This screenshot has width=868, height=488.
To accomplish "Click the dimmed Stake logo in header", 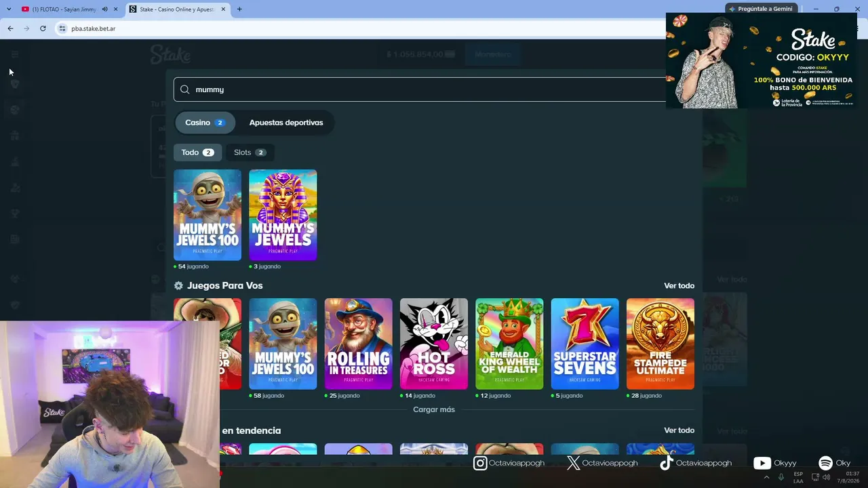I will (x=170, y=54).
